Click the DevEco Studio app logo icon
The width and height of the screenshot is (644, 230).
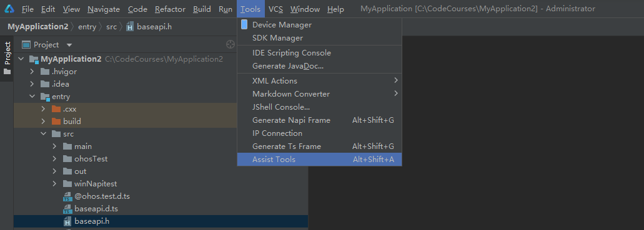[9, 9]
